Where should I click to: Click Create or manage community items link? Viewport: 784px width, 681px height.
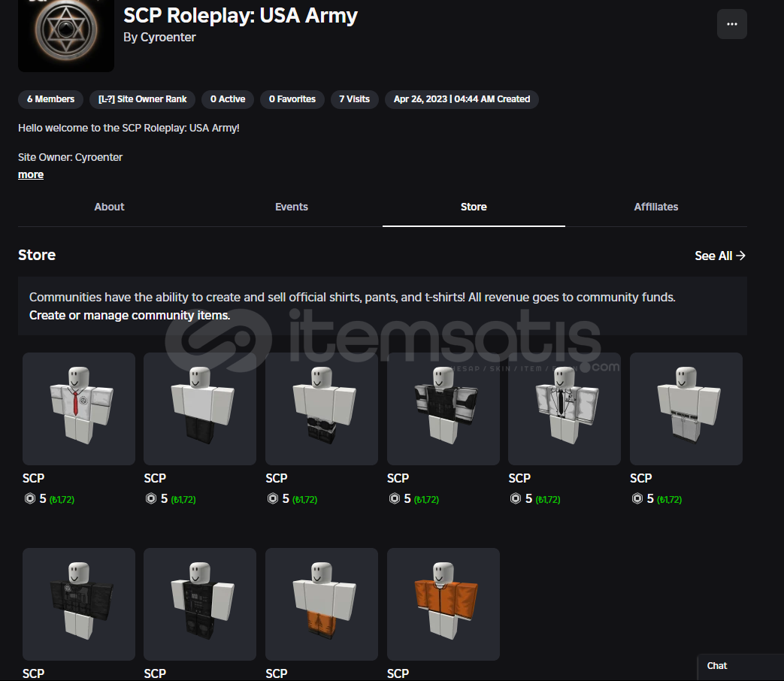(129, 315)
